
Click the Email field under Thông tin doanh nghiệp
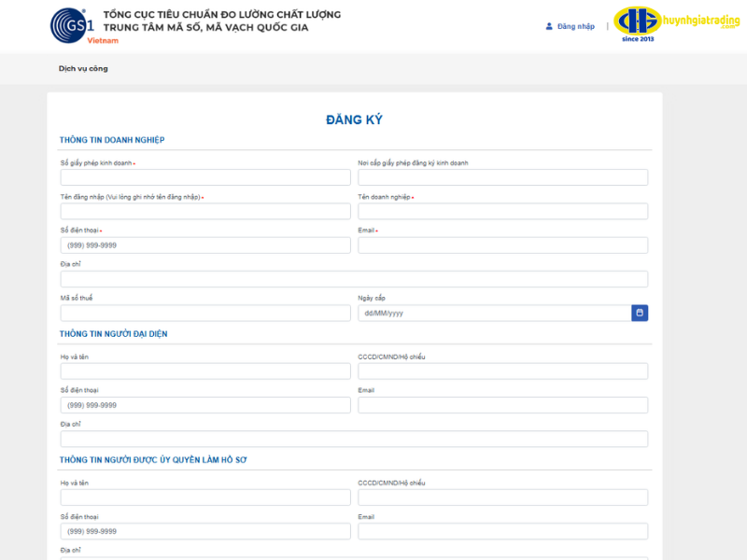502,245
